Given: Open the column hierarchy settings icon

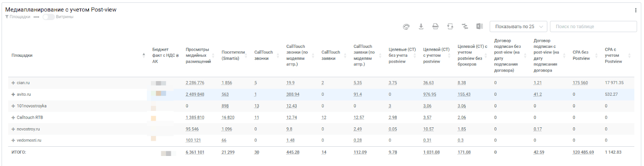Looking at the screenshot, I should point(465,27).
